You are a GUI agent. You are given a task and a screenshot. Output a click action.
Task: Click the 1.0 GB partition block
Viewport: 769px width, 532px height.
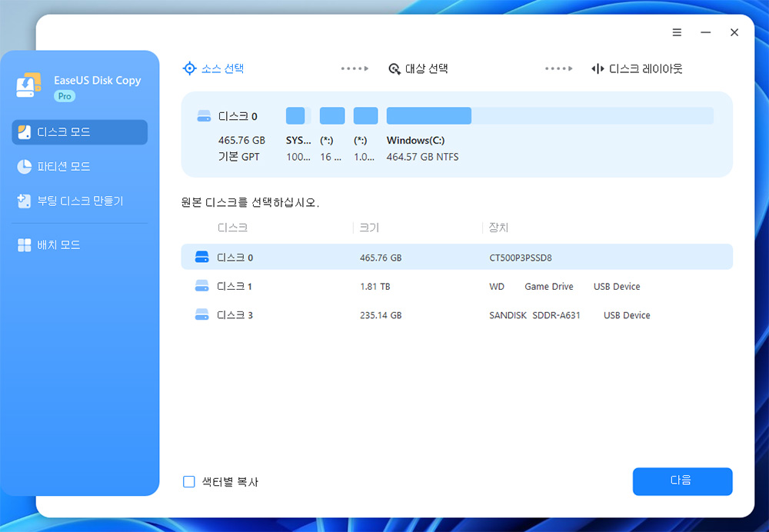(x=366, y=116)
